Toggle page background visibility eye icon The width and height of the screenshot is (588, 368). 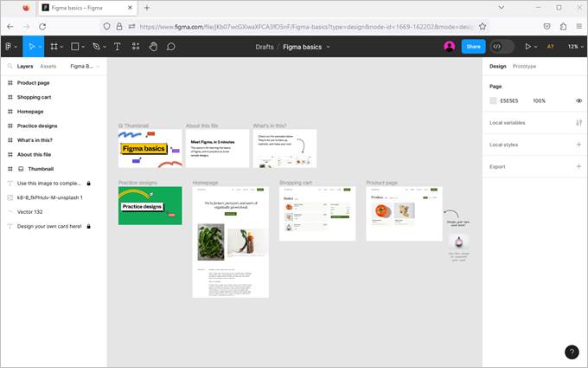[578, 100]
